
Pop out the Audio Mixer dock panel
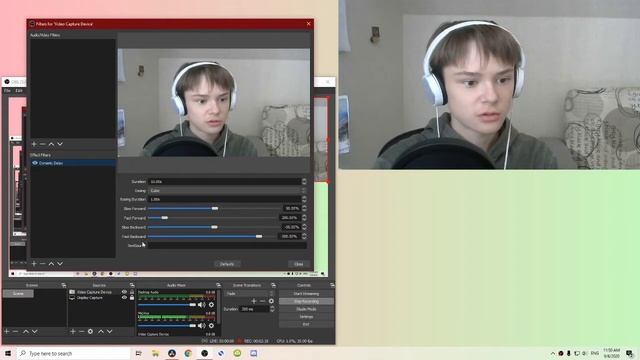click(218, 285)
